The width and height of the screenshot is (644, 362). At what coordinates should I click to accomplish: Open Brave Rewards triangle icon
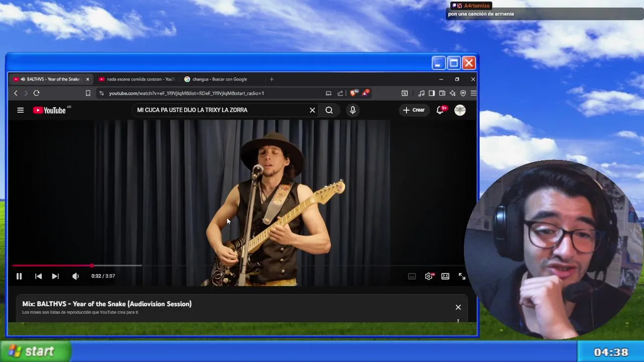[x=365, y=93]
